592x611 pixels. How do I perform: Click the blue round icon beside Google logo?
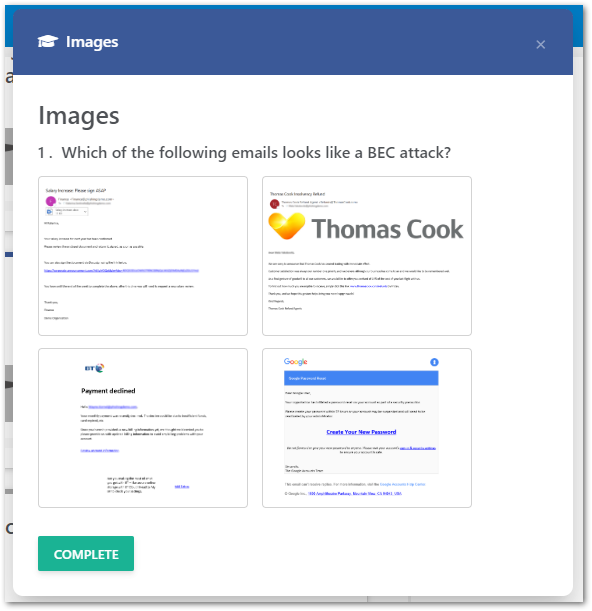434,362
